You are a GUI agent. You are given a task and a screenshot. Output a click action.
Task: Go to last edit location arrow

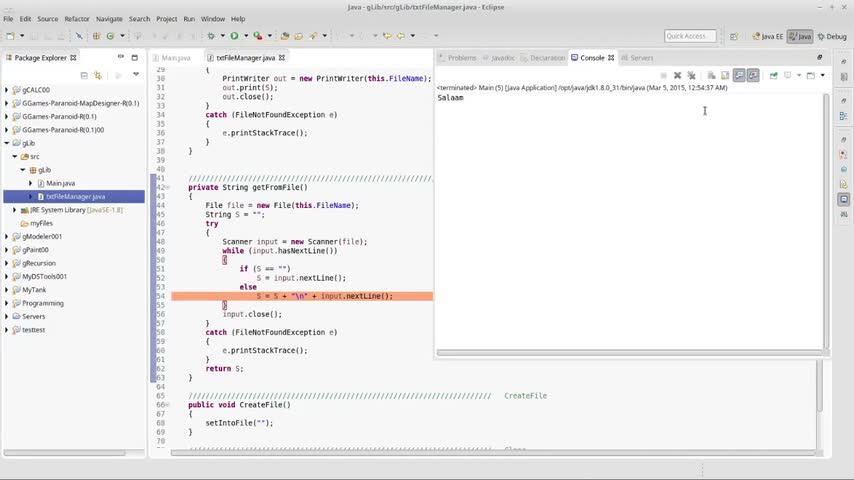pyautogui.click(x=387, y=36)
